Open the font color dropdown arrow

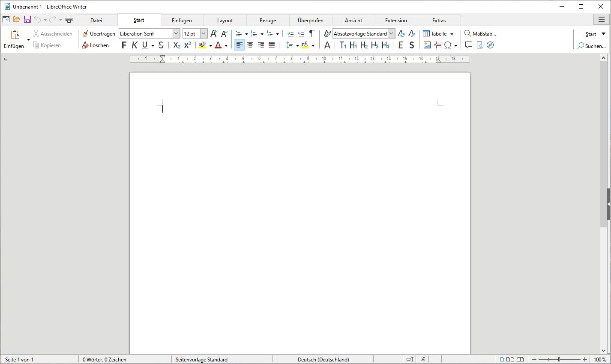coord(226,45)
